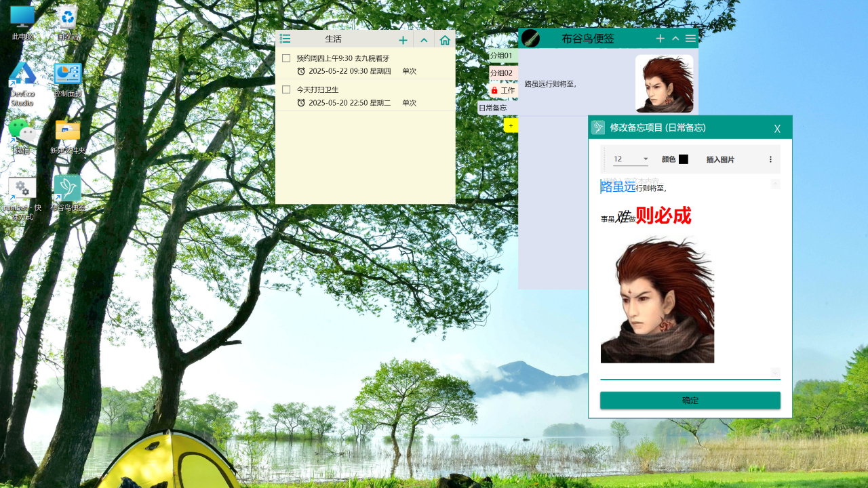Click the yellow plus add-group button

[x=511, y=125]
